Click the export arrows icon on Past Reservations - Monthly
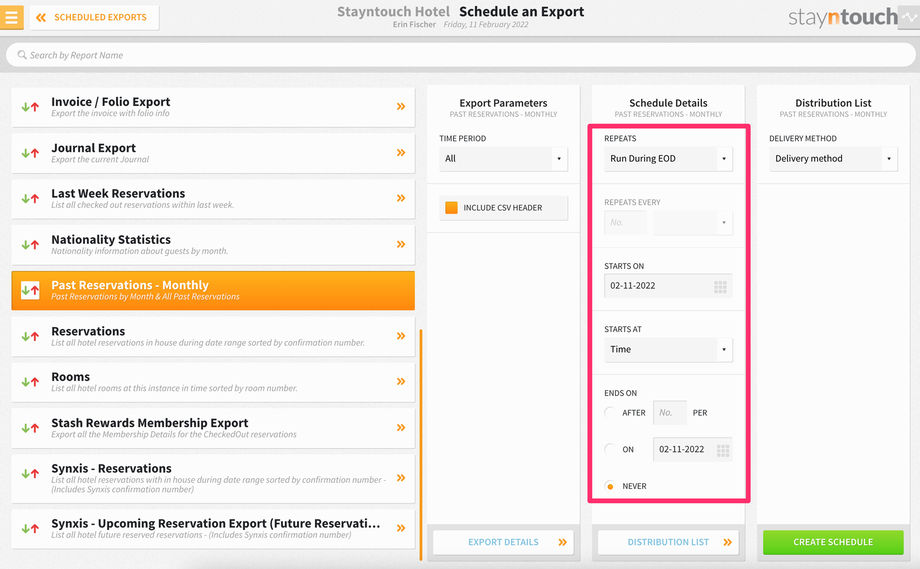The width and height of the screenshot is (920, 569). pos(31,290)
